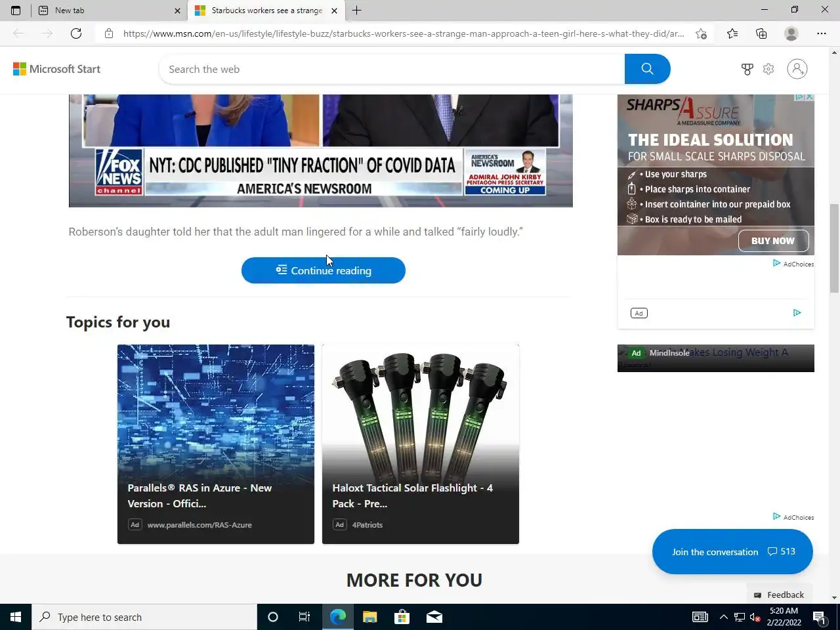This screenshot has width=840, height=630.
Task: Click AdChoices above Join the conversation
Action: (x=793, y=517)
